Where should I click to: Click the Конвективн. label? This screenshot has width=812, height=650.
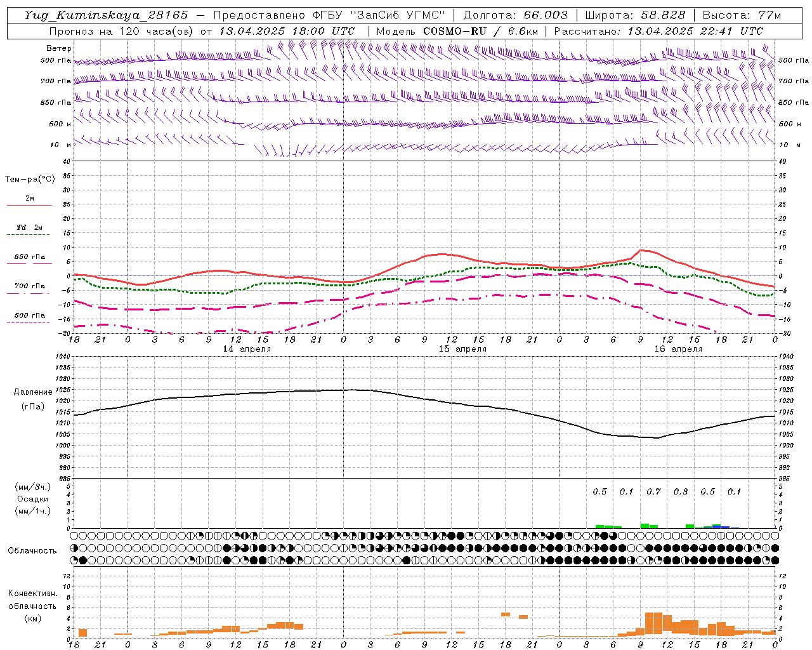32,594
